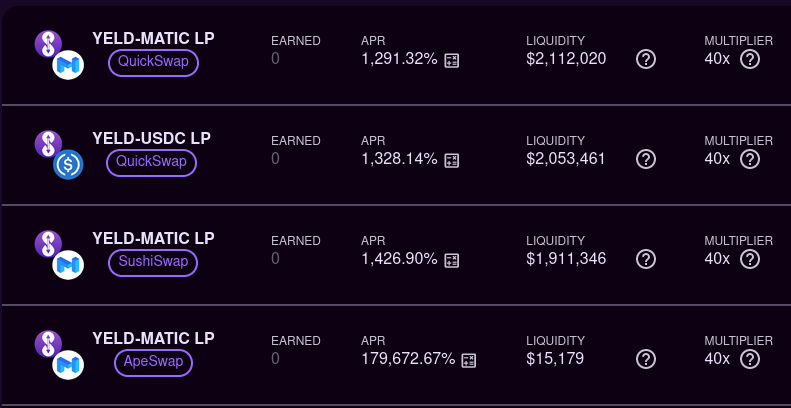Viewport: 791px width, 408px height.
Task: Show multiplier help in the first QuickSwap row
Action: pyautogui.click(x=750, y=60)
